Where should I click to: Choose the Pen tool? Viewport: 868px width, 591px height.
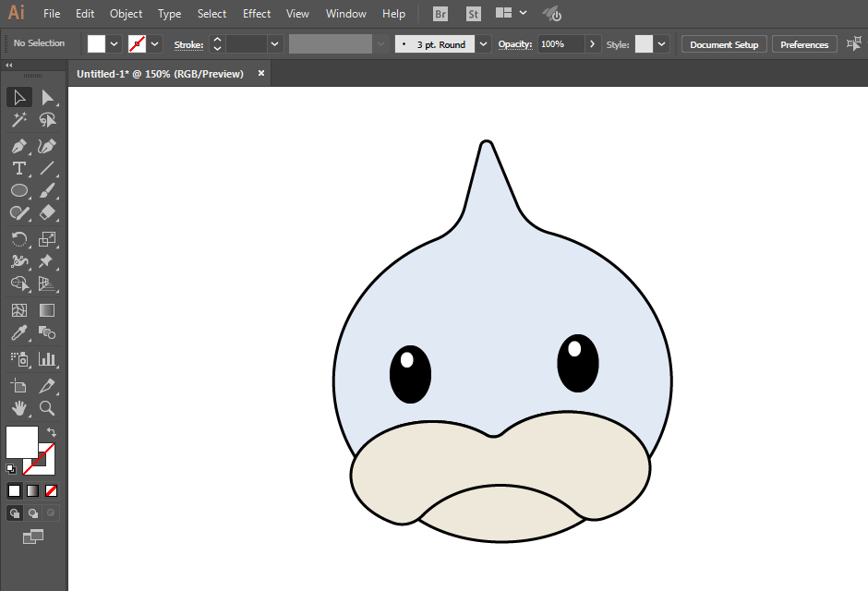18,146
